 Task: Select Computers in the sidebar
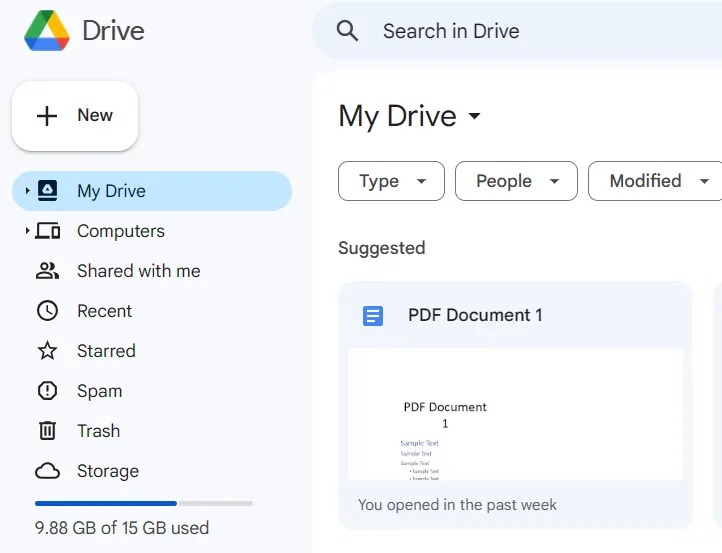[120, 231]
